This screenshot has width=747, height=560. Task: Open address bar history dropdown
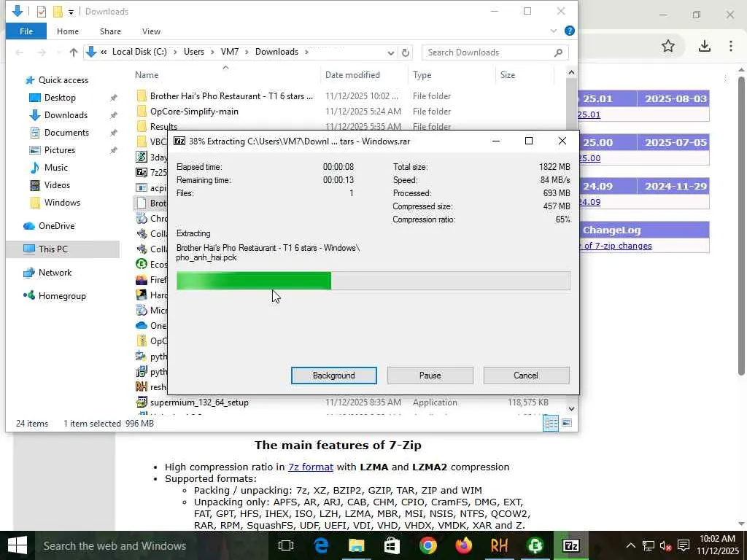pyautogui.click(x=391, y=52)
